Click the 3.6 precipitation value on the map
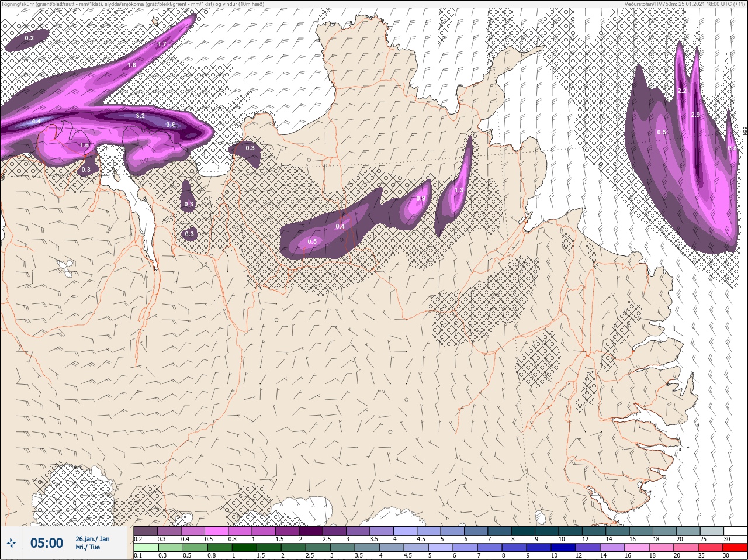This screenshot has width=748, height=560. (x=171, y=125)
